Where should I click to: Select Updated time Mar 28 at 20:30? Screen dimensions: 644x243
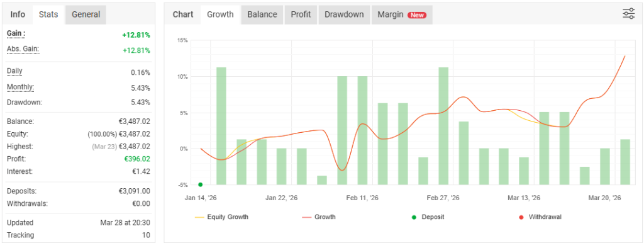(x=125, y=223)
